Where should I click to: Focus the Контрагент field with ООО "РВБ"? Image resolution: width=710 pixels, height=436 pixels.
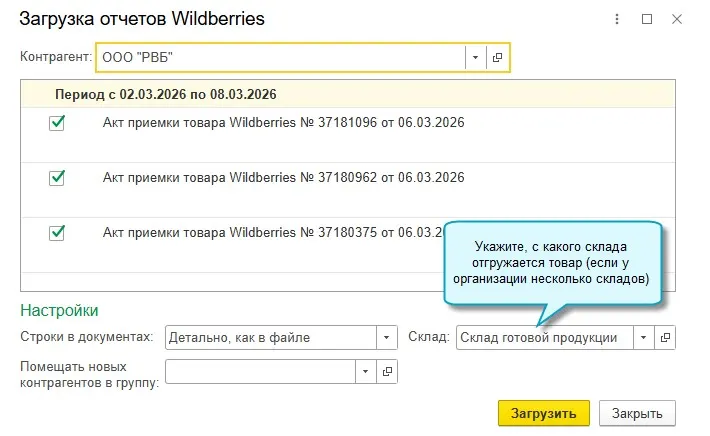281,57
